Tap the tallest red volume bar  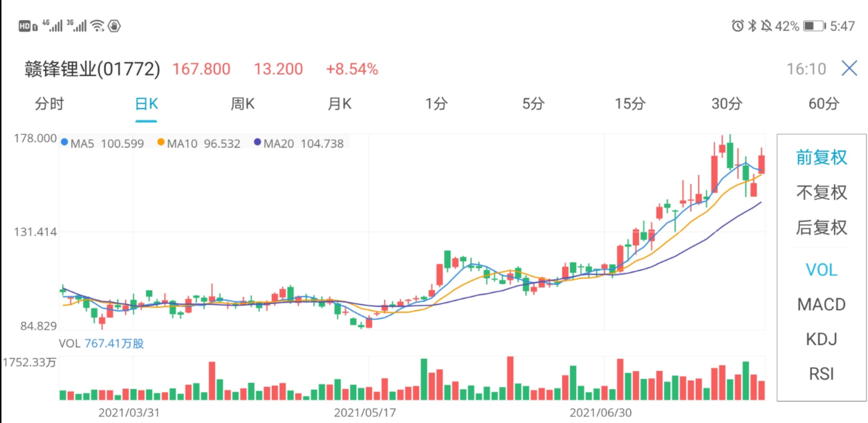tap(510, 378)
